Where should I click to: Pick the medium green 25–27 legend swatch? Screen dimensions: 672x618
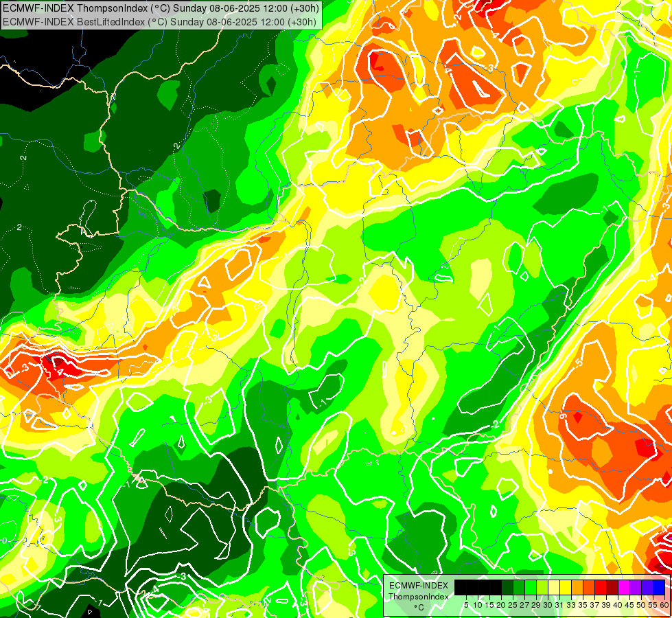518,587
